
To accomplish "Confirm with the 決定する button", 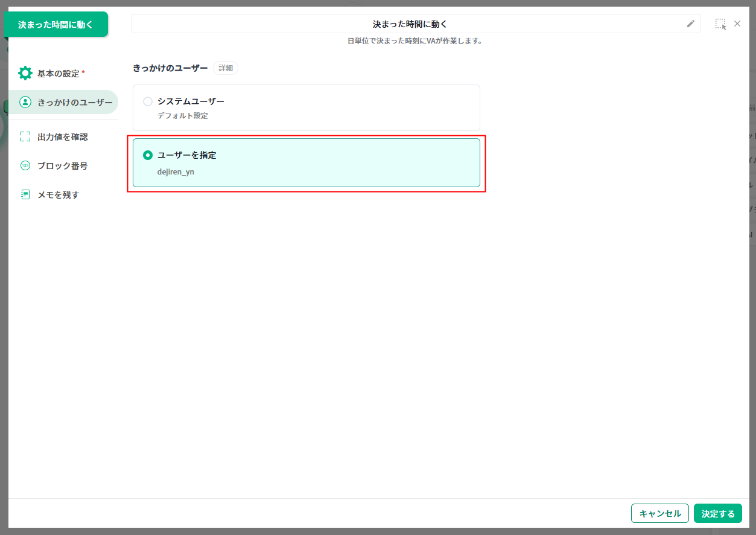I will [717, 513].
